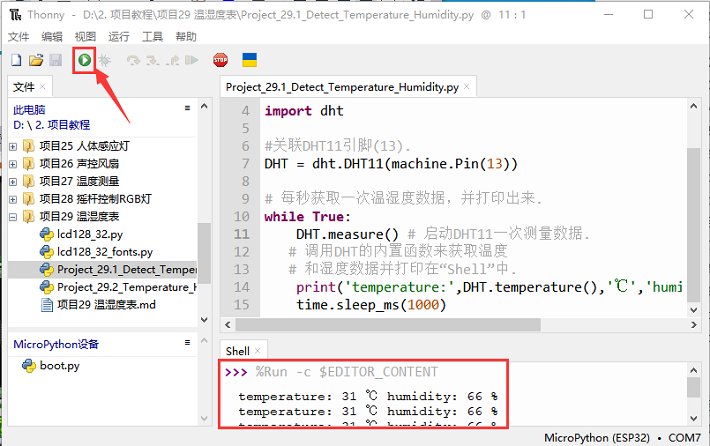This screenshot has width=710, height=446.
Task: Click the Open file folder icon
Action: (36, 61)
